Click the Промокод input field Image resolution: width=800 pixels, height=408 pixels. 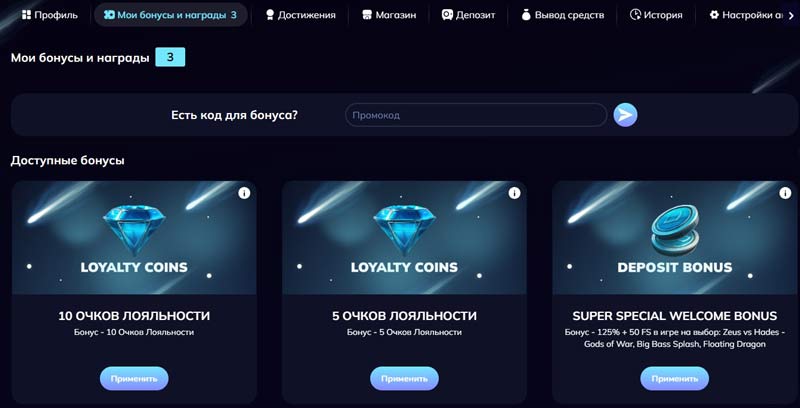476,115
